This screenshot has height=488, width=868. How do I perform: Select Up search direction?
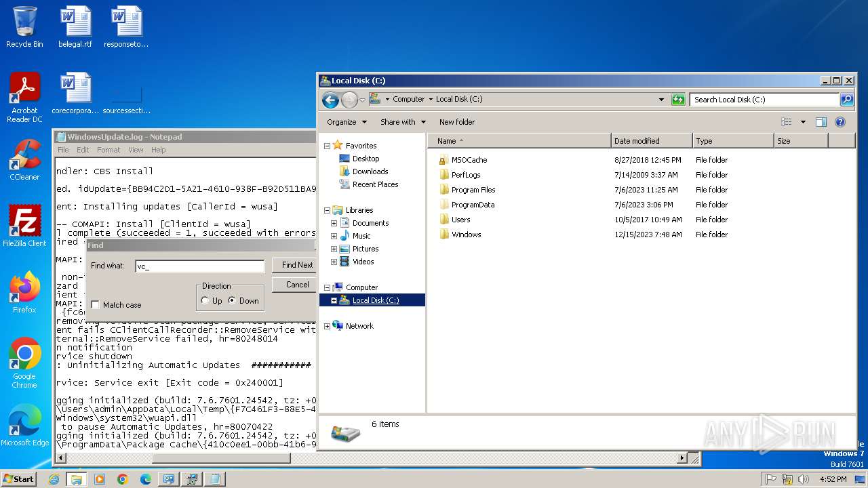click(x=205, y=301)
